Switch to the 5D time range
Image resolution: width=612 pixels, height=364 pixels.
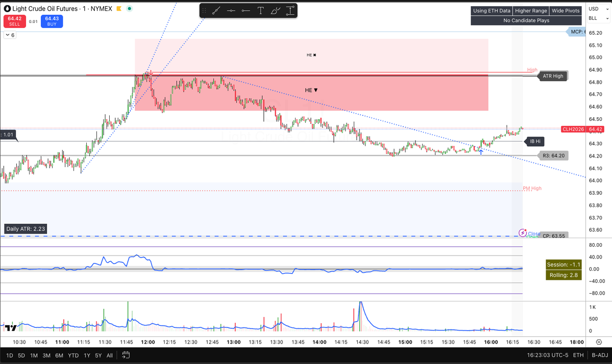click(21, 355)
